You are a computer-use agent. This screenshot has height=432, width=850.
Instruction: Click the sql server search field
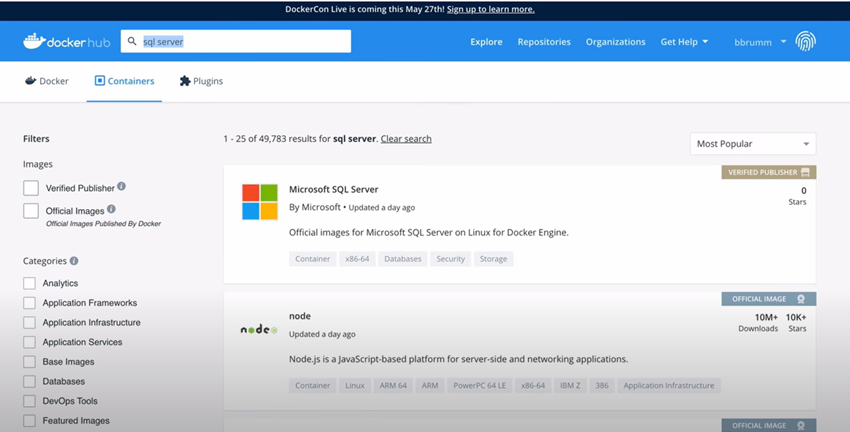[236, 41]
